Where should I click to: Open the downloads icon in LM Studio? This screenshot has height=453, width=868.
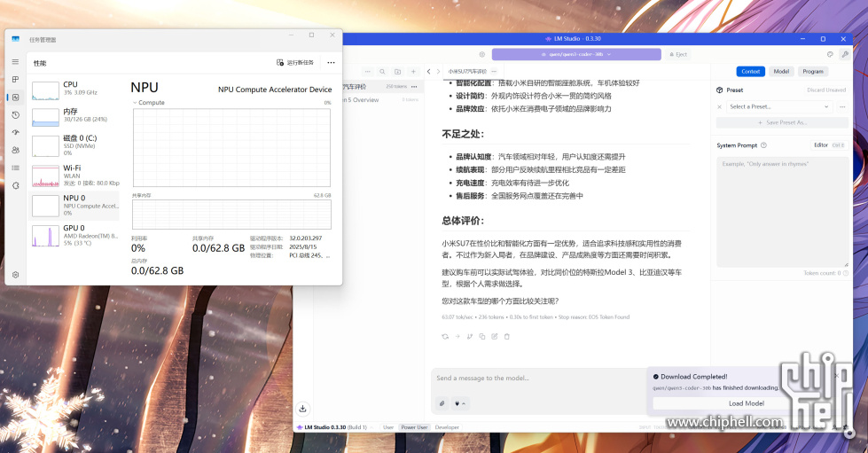point(302,409)
